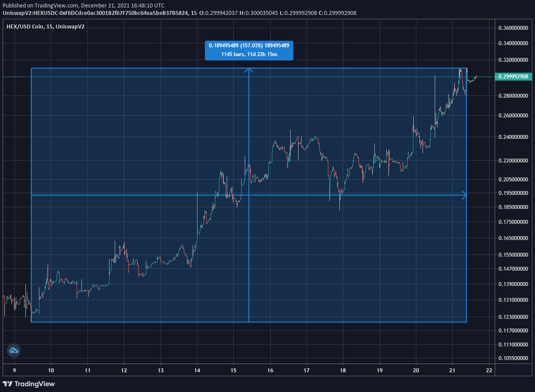This screenshot has height=392, width=535.
Task: Click date label 21 on time axis
Action: tap(453, 370)
